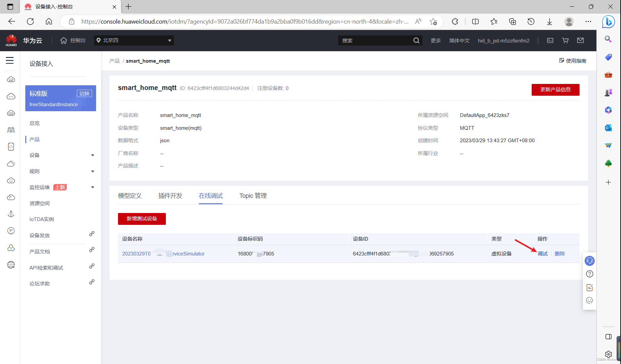The image size is (621, 364).
Task: Click the browser address bar URL
Action: click(x=245, y=22)
